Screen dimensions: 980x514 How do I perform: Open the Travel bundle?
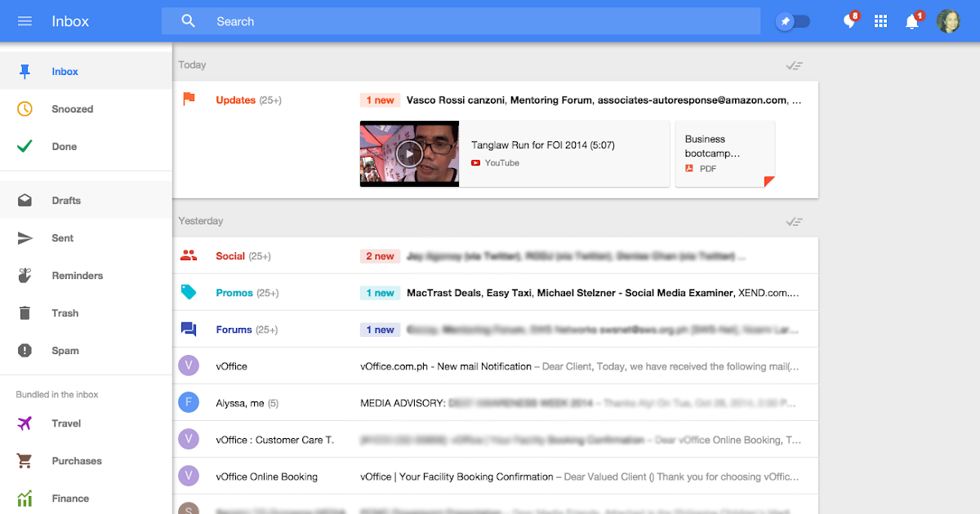86,423
